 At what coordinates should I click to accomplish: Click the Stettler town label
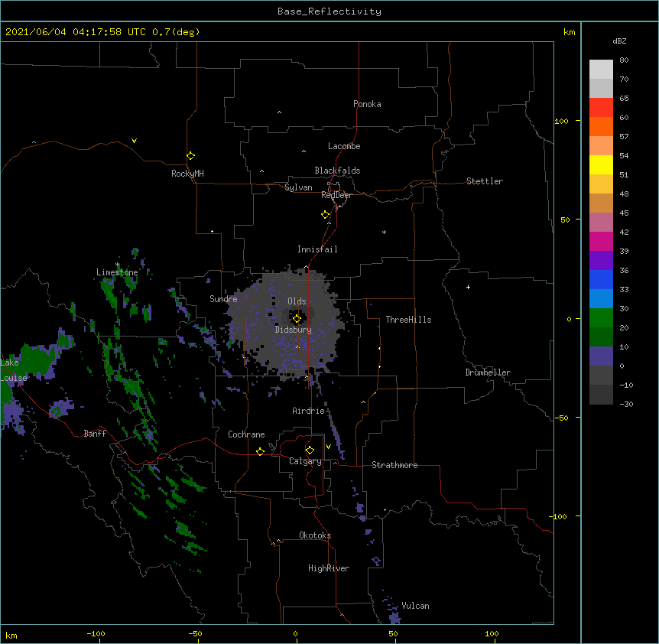click(x=485, y=181)
